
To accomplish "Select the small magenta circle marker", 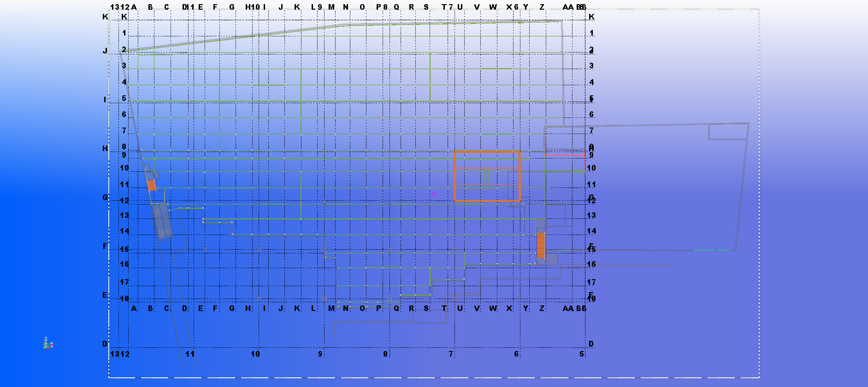I will 434,193.
